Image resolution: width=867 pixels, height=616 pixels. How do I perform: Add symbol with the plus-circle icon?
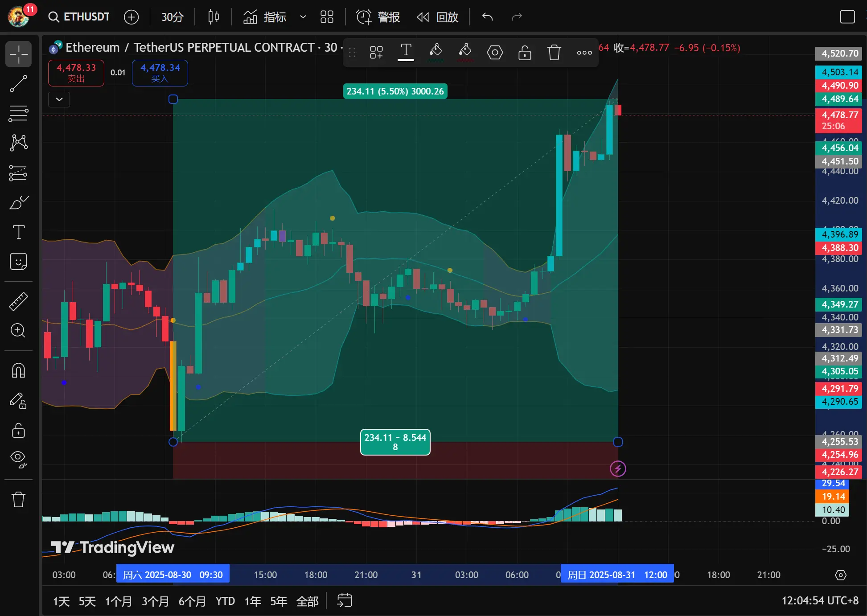[131, 17]
